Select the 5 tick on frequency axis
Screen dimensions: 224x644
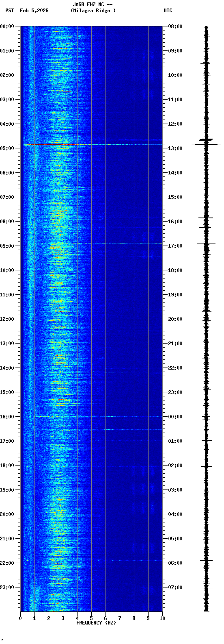tap(91, 618)
